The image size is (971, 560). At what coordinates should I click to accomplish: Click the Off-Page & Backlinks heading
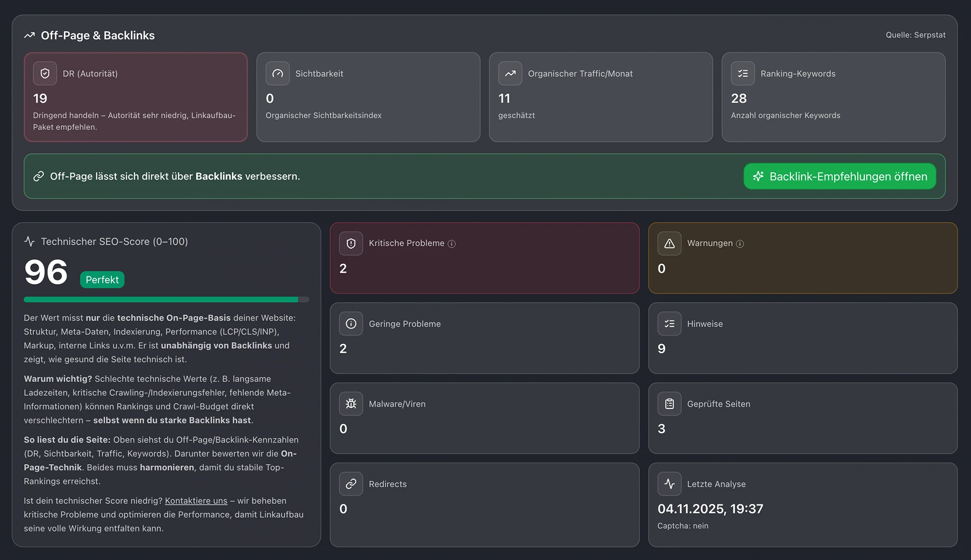click(x=98, y=35)
